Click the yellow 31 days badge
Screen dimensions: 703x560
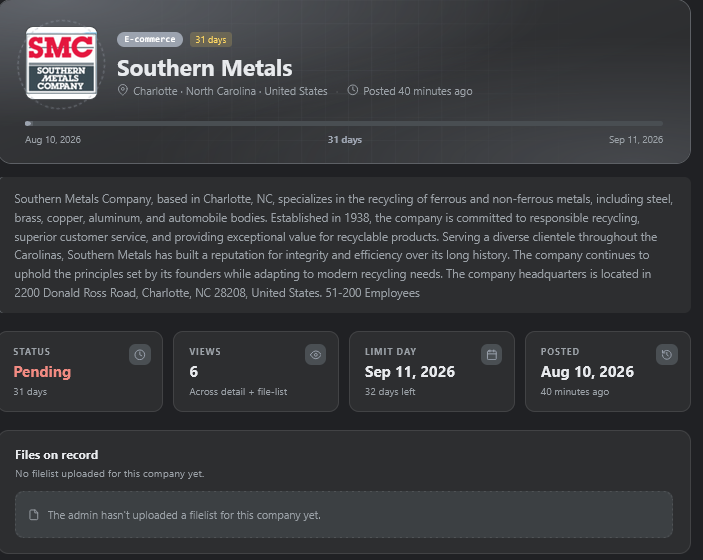pyautogui.click(x=211, y=39)
